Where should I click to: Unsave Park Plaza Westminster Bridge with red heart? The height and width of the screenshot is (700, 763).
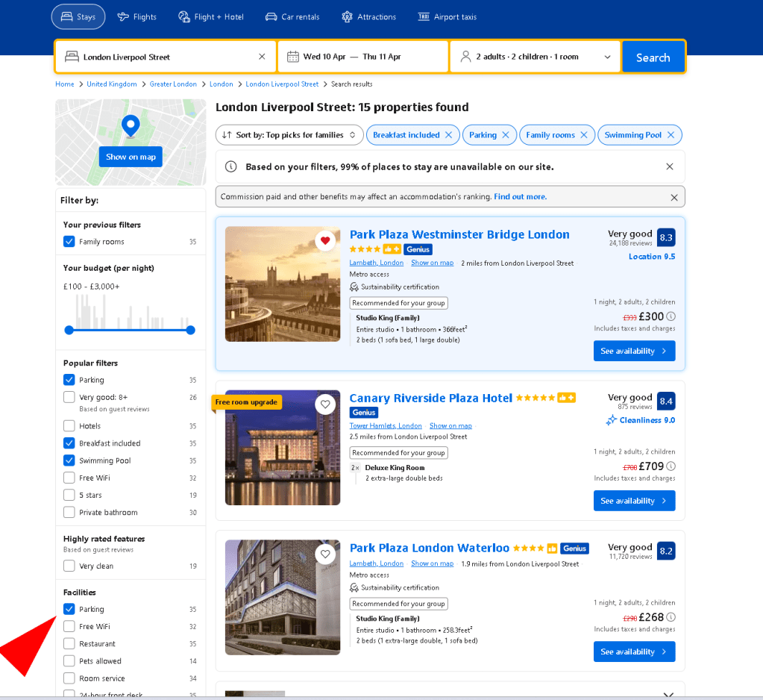coord(325,240)
